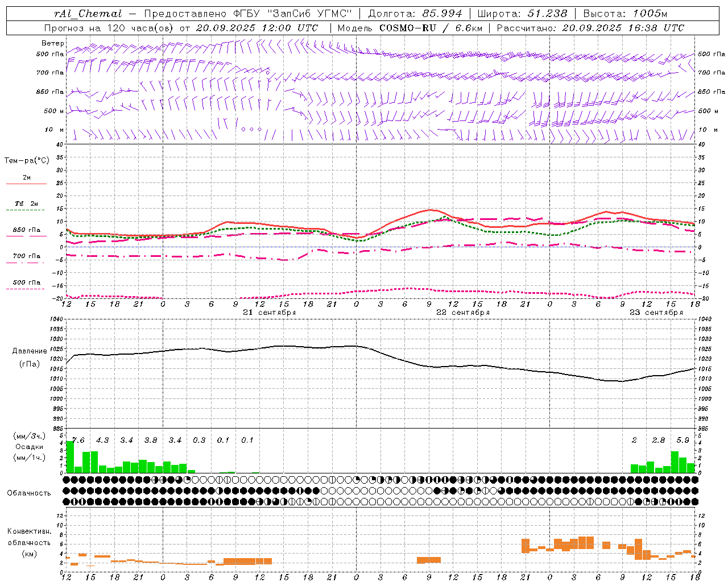Click the Td 2м dew point legend entry
This screenshot has height=582, width=728.
pyautogui.click(x=27, y=203)
